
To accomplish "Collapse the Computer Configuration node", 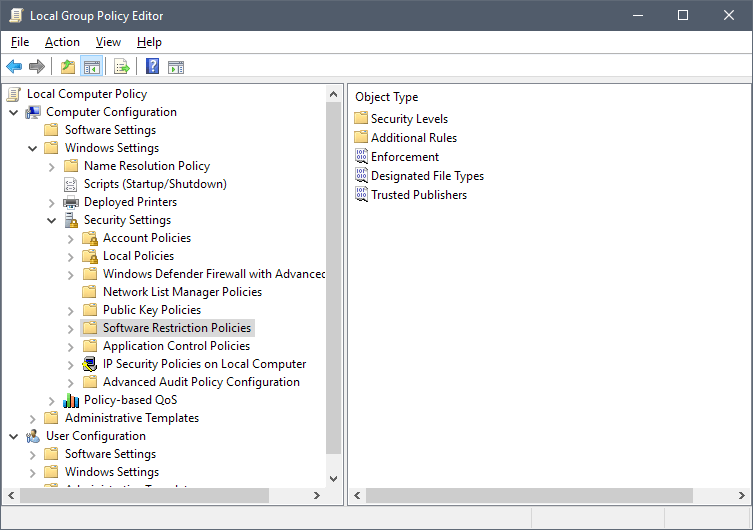I will coord(14,113).
